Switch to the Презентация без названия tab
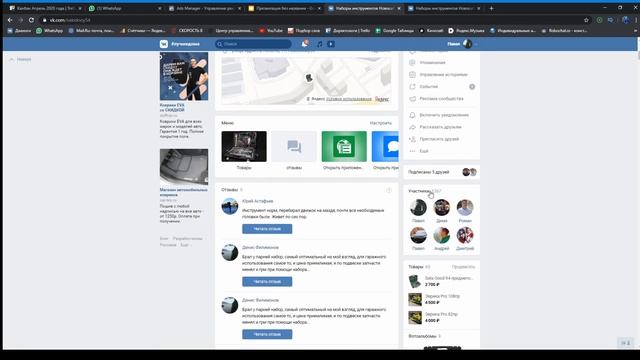The height and width of the screenshot is (360, 640). (x=285, y=8)
